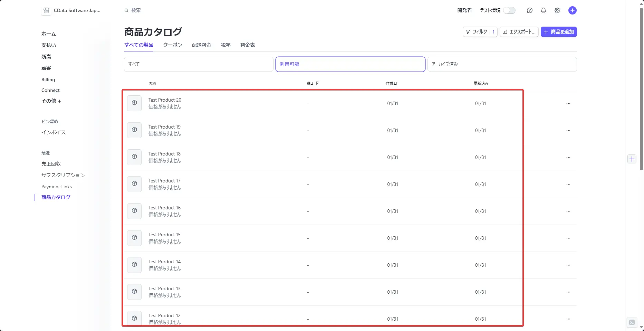The height and width of the screenshot is (331, 644).
Task: Click the purple create plus icon in header
Action: point(572,10)
